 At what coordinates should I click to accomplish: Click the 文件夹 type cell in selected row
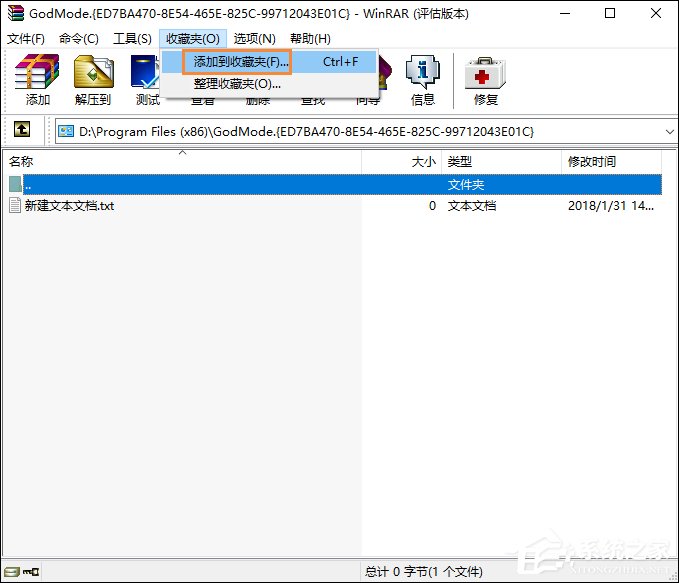click(466, 185)
